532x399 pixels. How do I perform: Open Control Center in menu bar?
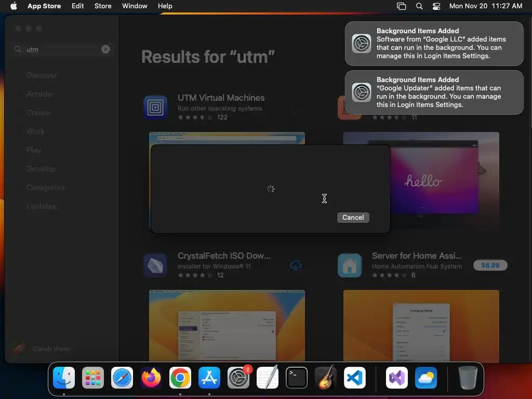(x=436, y=6)
